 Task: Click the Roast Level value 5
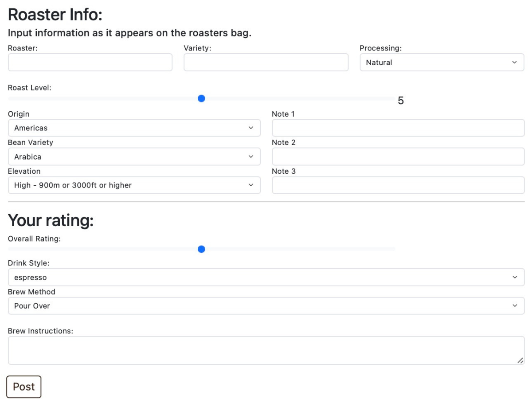point(401,101)
